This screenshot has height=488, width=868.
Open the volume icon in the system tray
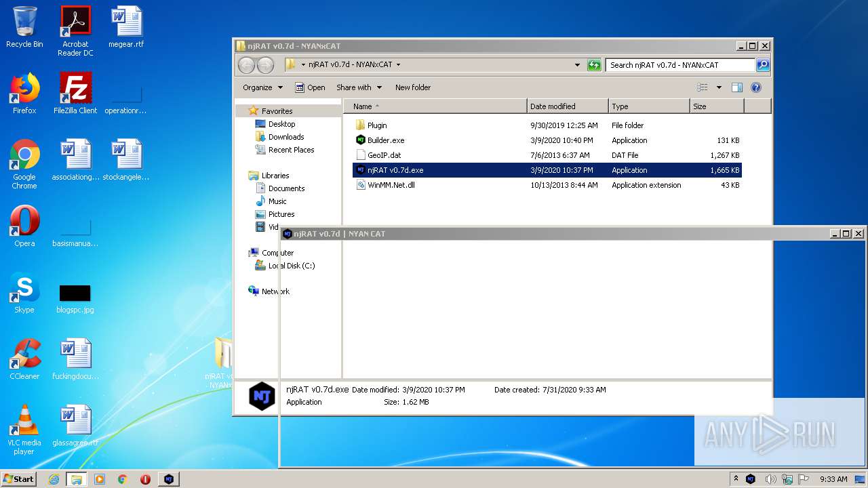pyautogui.click(x=771, y=479)
